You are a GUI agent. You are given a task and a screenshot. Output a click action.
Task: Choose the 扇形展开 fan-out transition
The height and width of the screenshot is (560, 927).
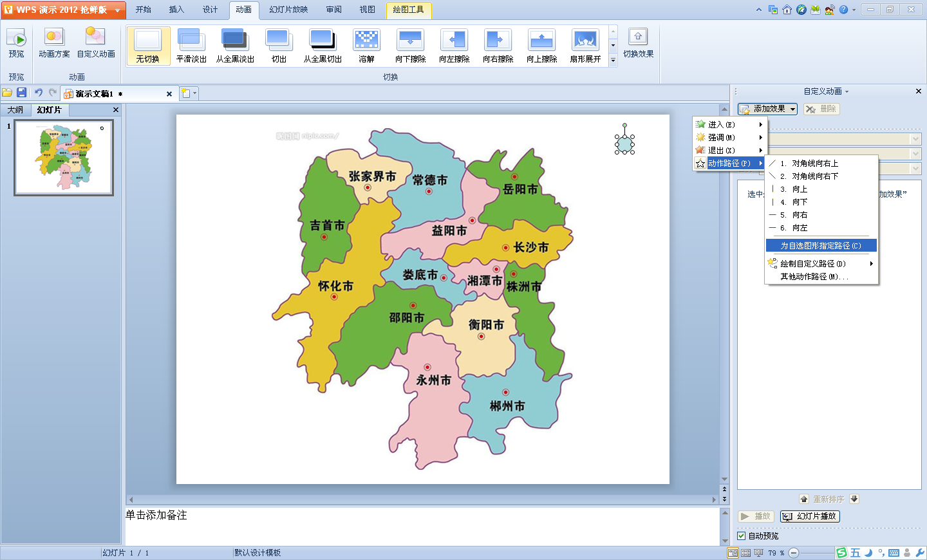point(585,40)
